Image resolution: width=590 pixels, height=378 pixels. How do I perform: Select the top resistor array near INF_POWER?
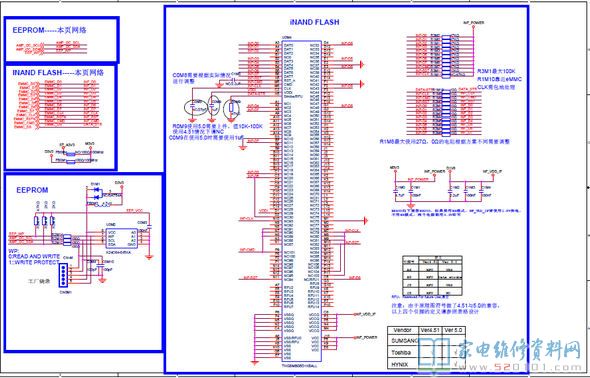(446, 56)
